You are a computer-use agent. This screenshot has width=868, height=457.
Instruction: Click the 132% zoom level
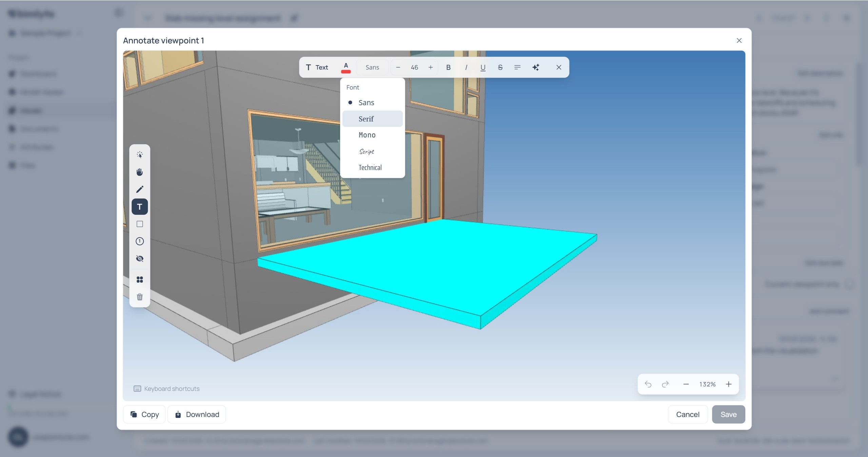click(x=707, y=384)
